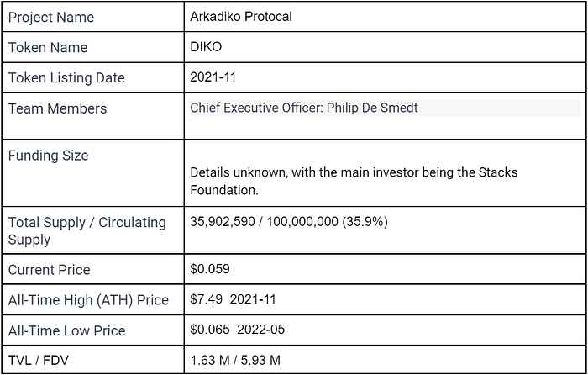Select the highlighted Philip De Smedt text

[x=372, y=108]
